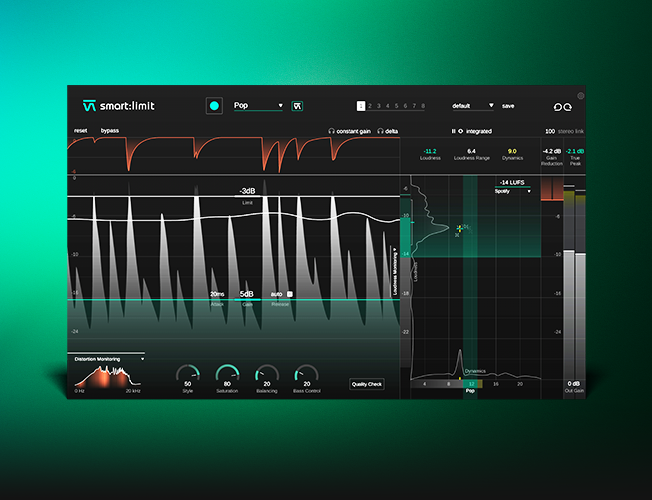The width and height of the screenshot is (652, 500).
Task: Toggle bypass
Action: pos(110,131)
